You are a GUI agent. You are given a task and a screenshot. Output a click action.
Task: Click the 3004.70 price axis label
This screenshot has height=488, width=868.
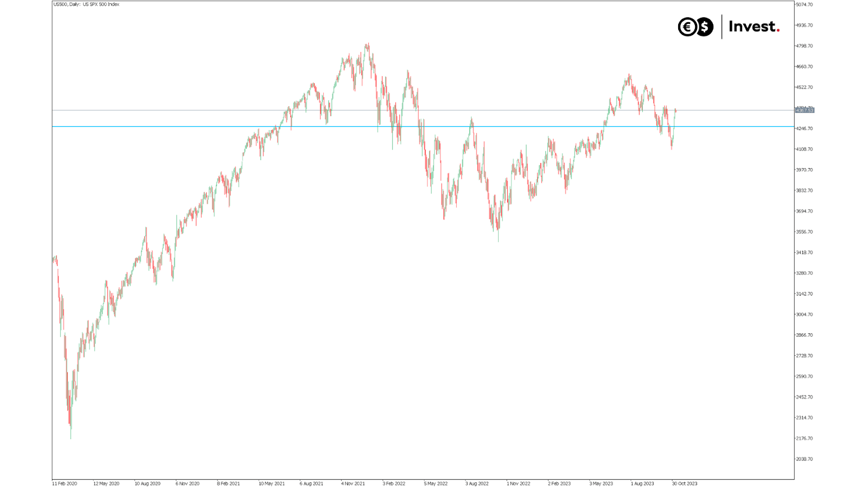(804, 314)
